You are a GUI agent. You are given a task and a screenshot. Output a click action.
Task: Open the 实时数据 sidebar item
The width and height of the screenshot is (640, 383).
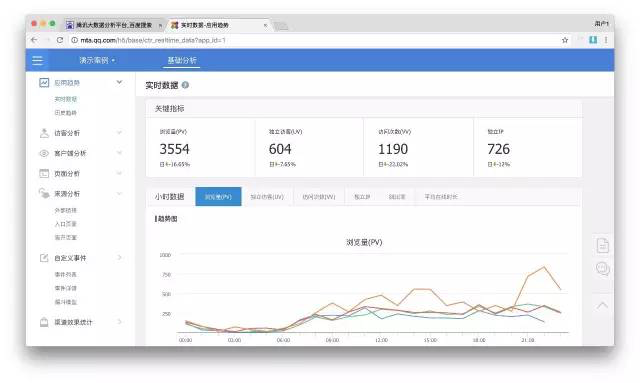pos(66,99)
